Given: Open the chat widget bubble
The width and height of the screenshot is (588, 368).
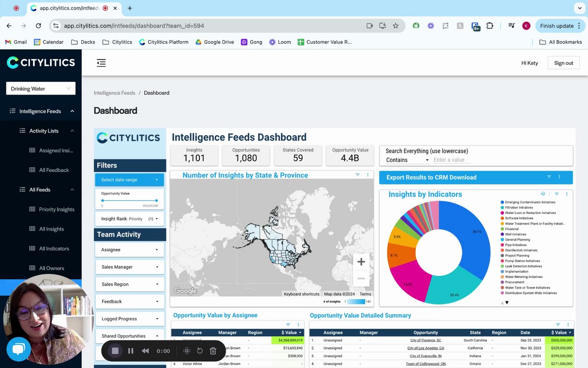Looking at the screenshot, I should pos(18,349).
